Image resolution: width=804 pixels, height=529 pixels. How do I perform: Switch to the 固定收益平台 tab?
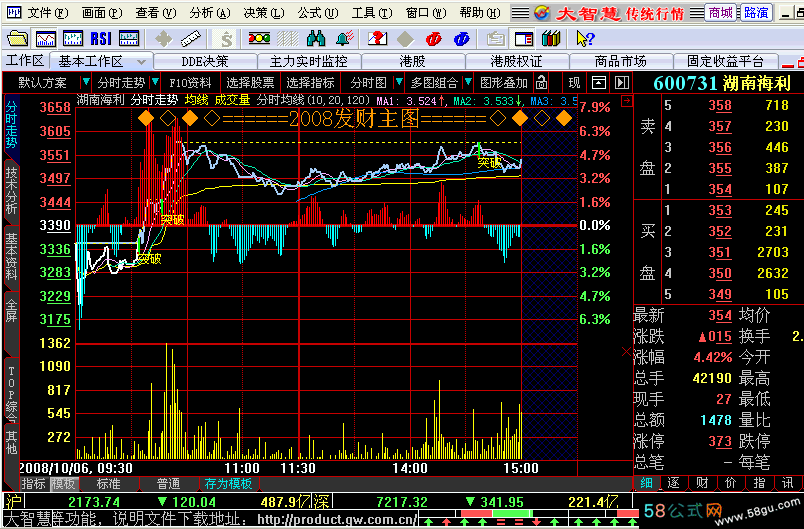coord(725,62)
